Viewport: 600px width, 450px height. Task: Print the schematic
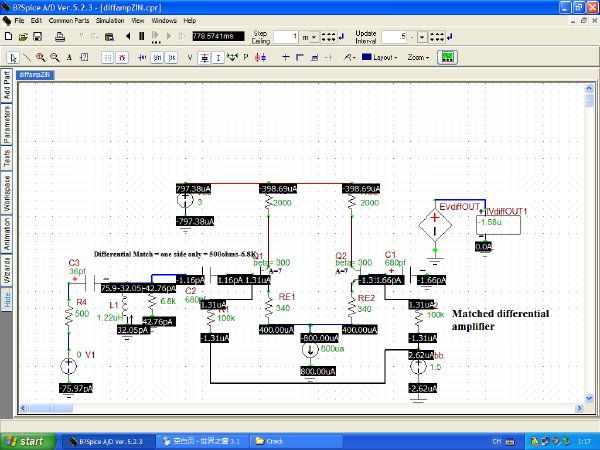pos(60,37)
